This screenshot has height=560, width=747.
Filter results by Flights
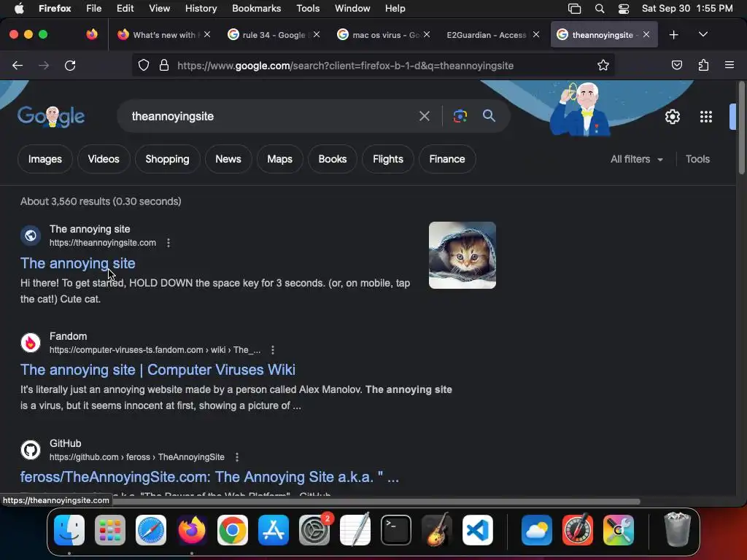point(388,159)
